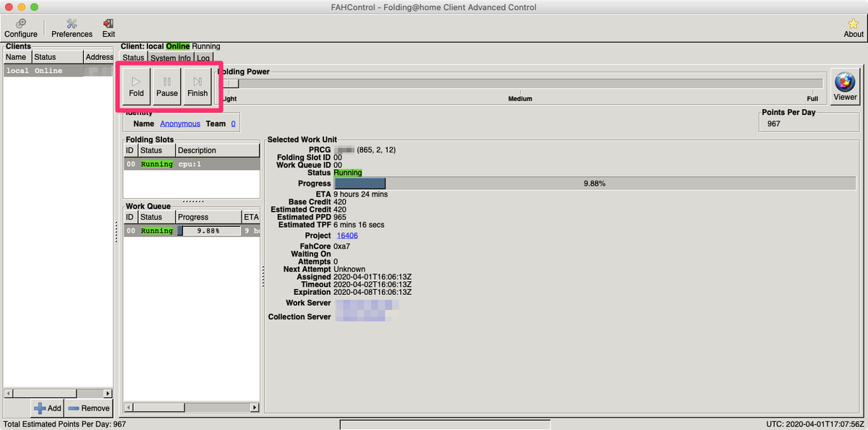This screenshot has width=868, height=430.
Task: Click Work Queue left scroll arrow
Action: pos(128,408)
